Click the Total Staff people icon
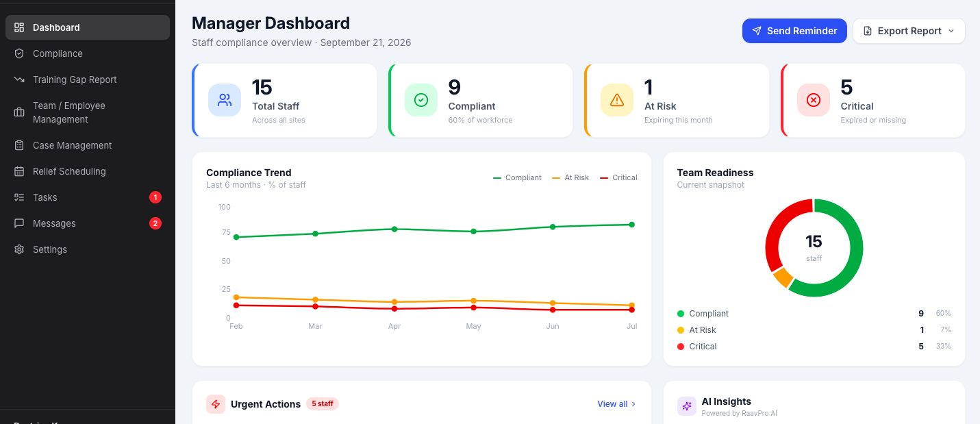Image resolution: width=980 pixels, height=424 pixels. [225, 100]
